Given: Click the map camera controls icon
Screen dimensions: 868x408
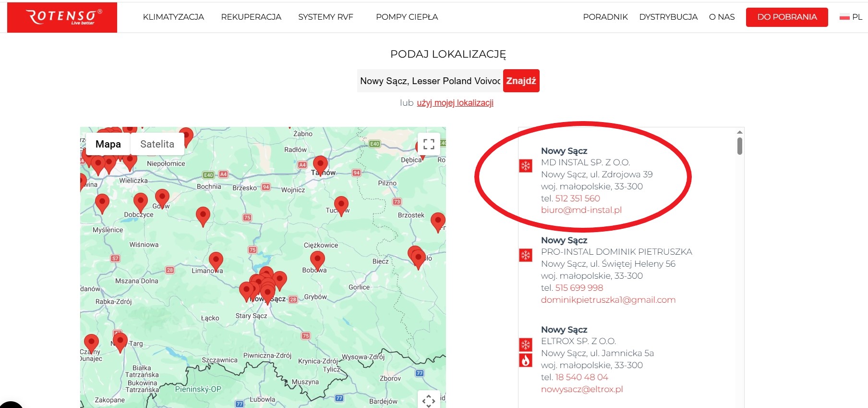Looking at the screenshot, I should point(429,400).
